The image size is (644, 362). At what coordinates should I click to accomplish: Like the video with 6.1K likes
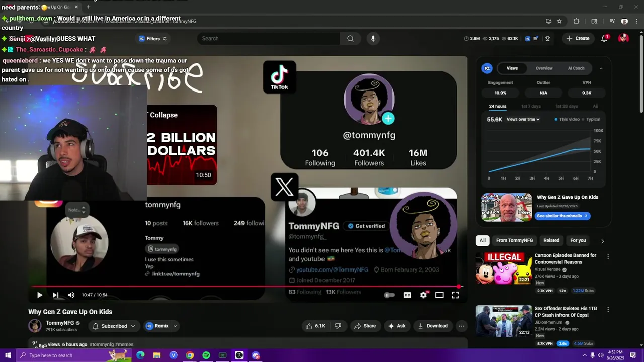[x=315, y=326]
